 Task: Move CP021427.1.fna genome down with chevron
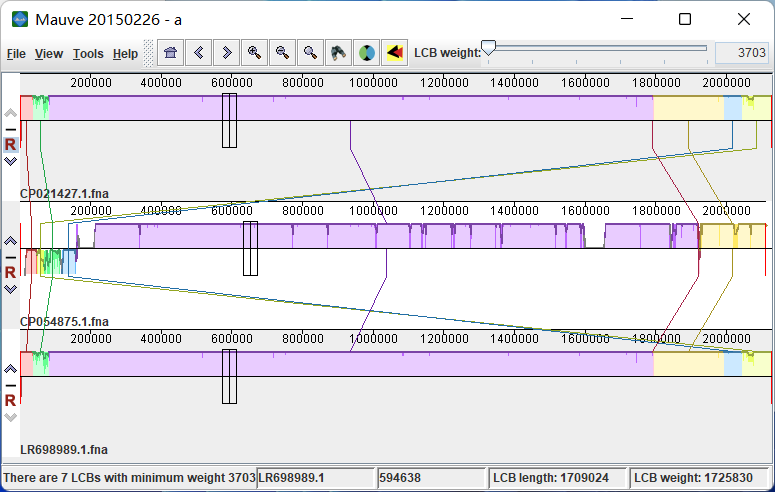[x=10, y=161]
